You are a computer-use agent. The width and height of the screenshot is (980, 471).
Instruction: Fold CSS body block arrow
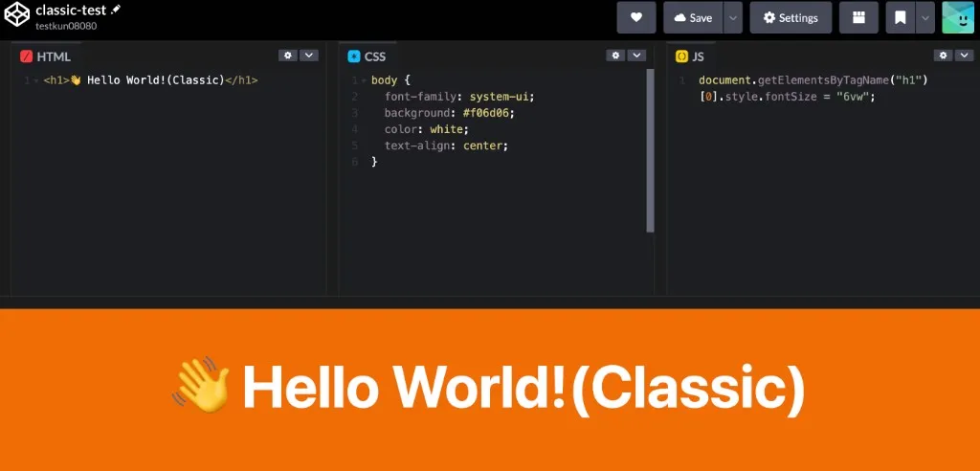tap(364, 80)
